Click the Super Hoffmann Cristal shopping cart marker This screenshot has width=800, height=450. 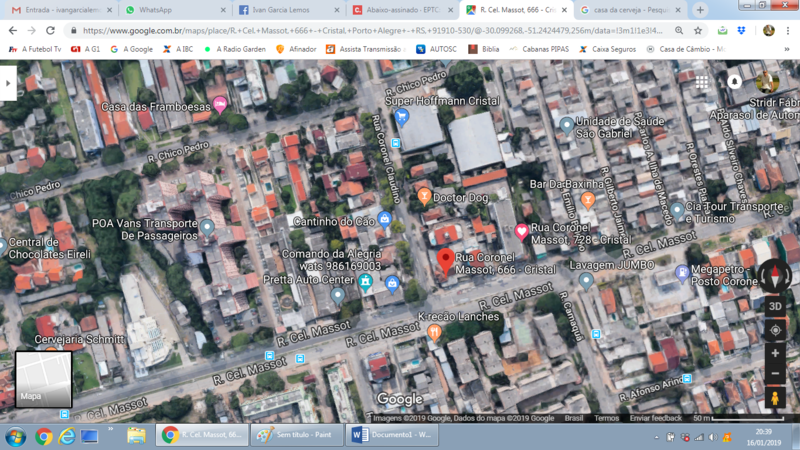click(x=402, y=117)
